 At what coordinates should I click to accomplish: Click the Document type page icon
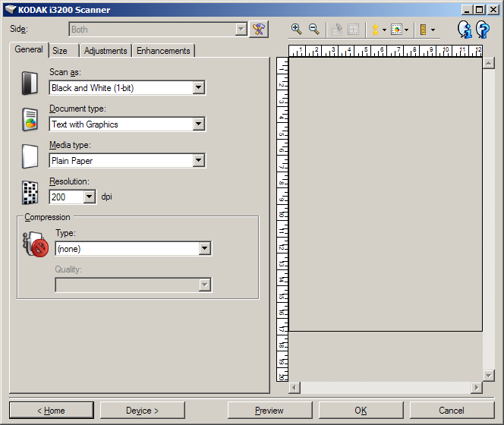pos(30,120)
